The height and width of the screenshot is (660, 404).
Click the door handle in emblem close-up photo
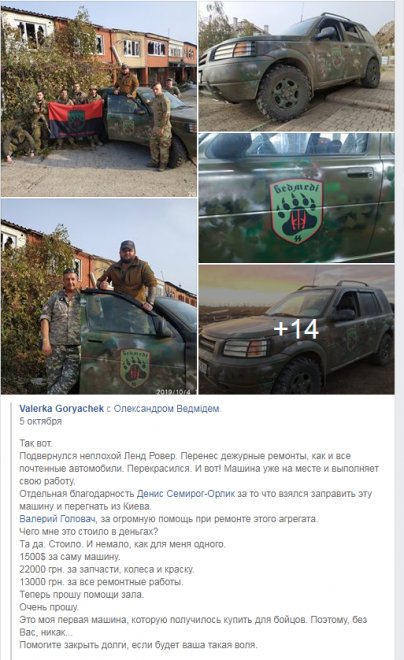coord(359,173)
